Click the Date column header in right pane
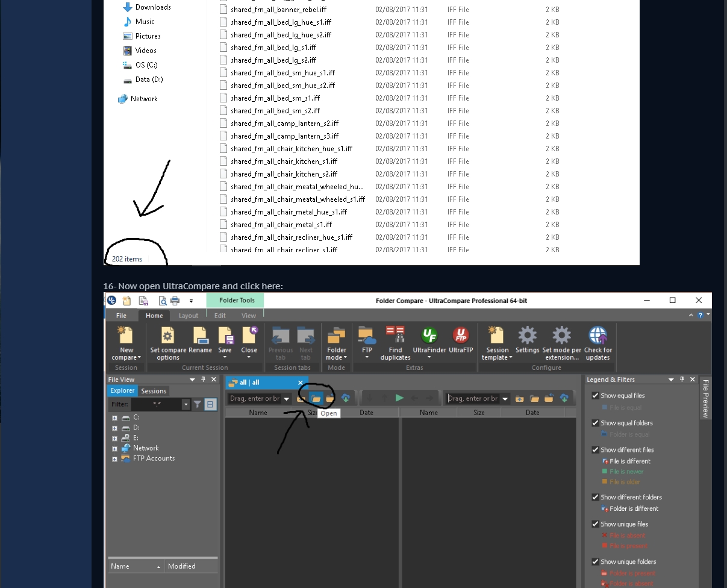This screenshot has height=588, width=727. click(x=532, y=413)
